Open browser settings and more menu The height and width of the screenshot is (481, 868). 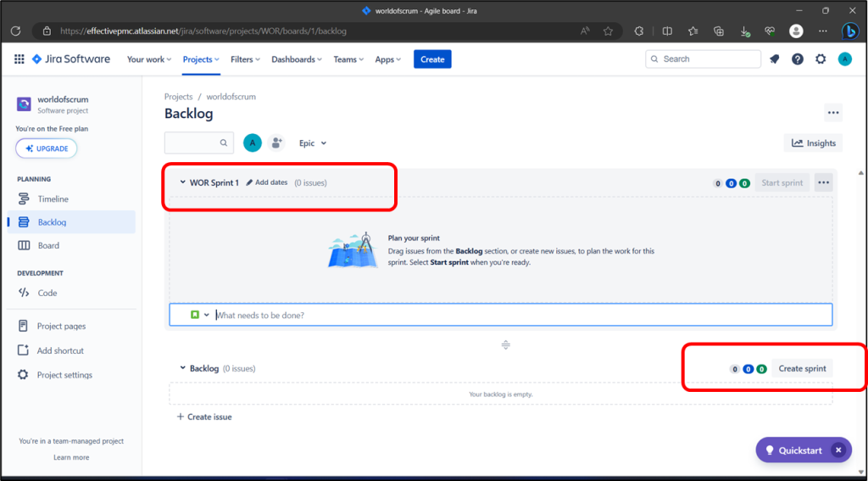(823, 31)
